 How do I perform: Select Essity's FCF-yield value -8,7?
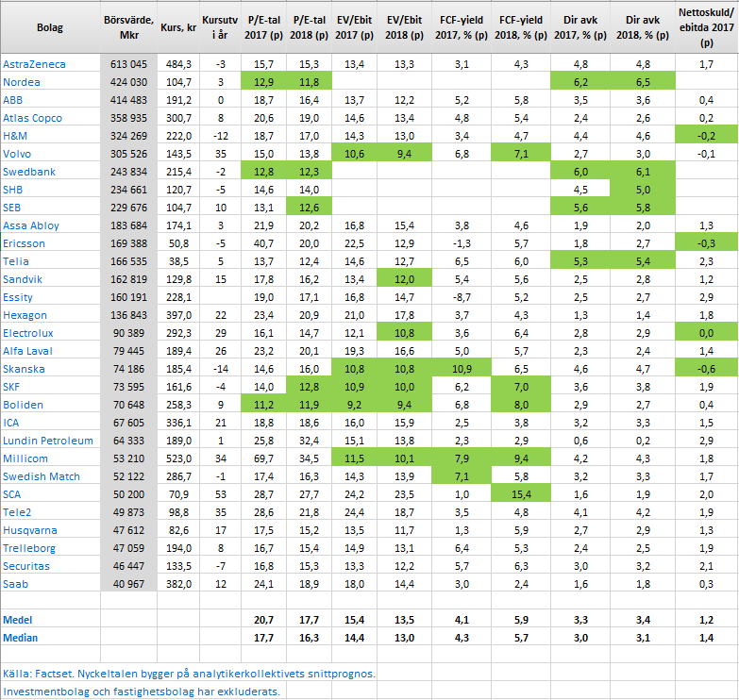(x=462, y=297)
